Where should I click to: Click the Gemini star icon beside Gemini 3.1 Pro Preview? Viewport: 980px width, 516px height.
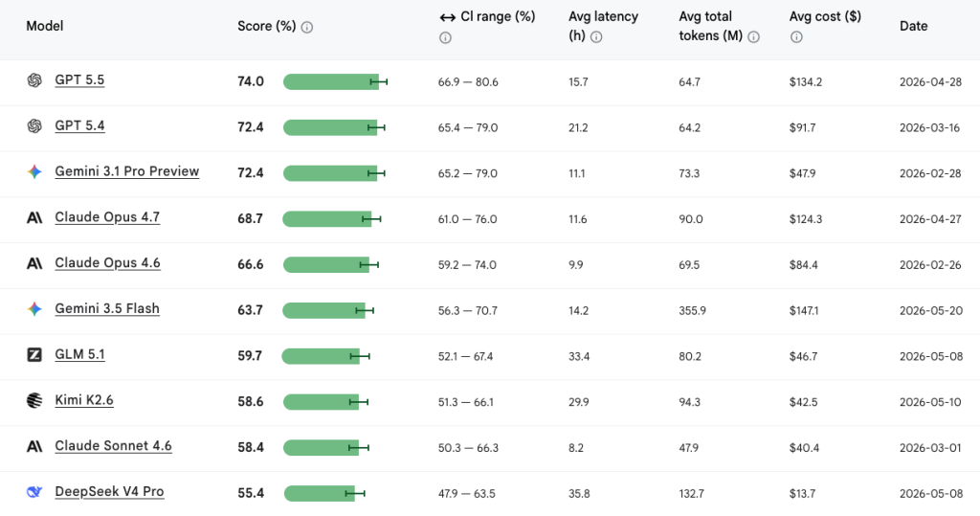point(34,171)
